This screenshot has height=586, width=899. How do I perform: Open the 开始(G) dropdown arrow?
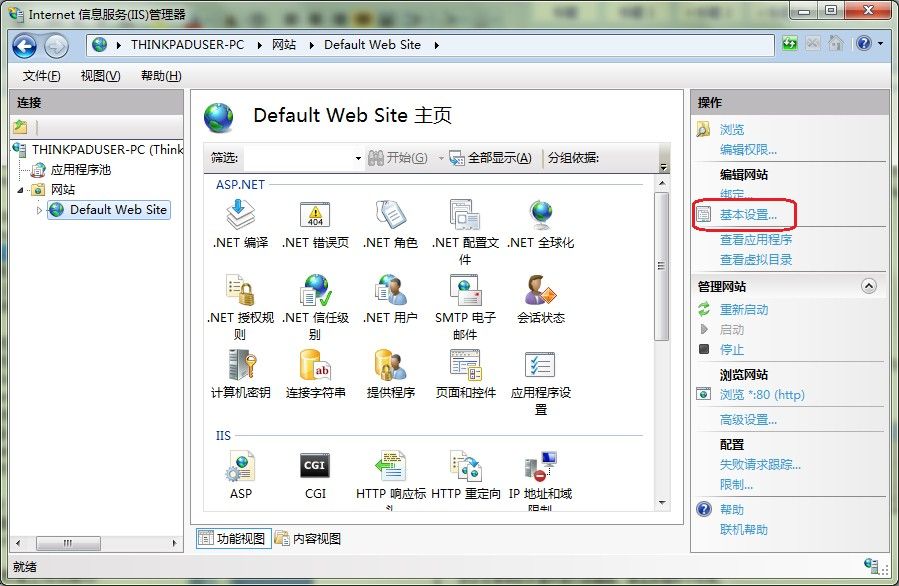click(x=440, y=158)
